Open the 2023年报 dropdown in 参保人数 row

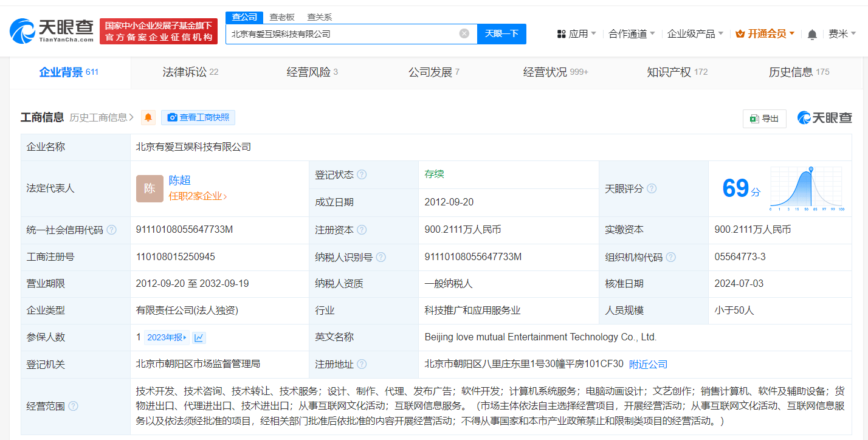click(x=167, y=337)
